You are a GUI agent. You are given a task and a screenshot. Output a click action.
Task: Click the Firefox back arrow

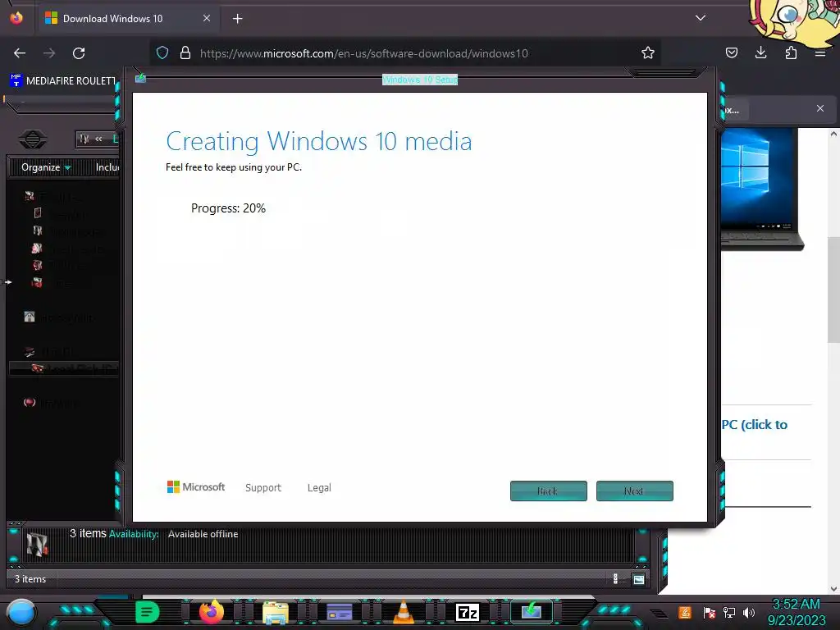tap(20, 53)
